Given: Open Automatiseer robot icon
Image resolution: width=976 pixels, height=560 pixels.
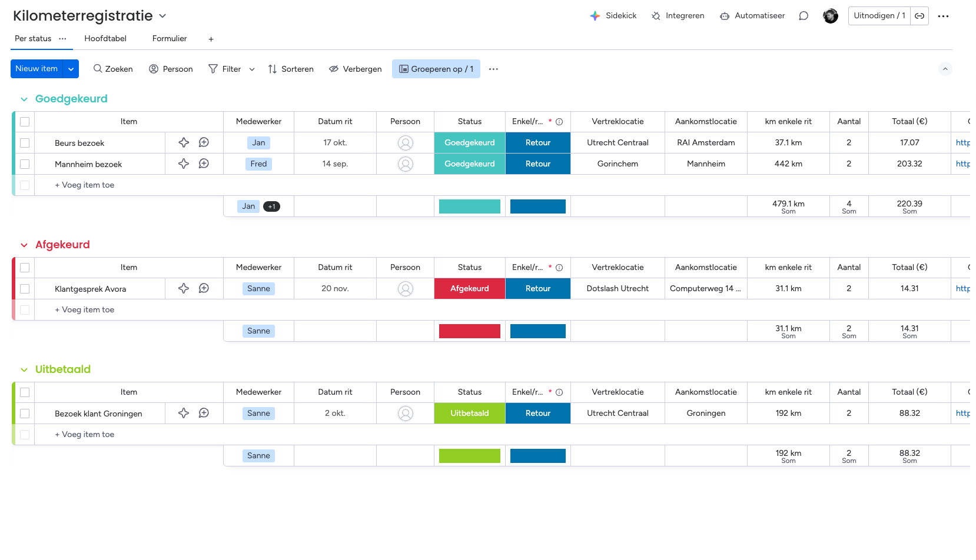Looking at the screenshot, I should tap(725, 16).
